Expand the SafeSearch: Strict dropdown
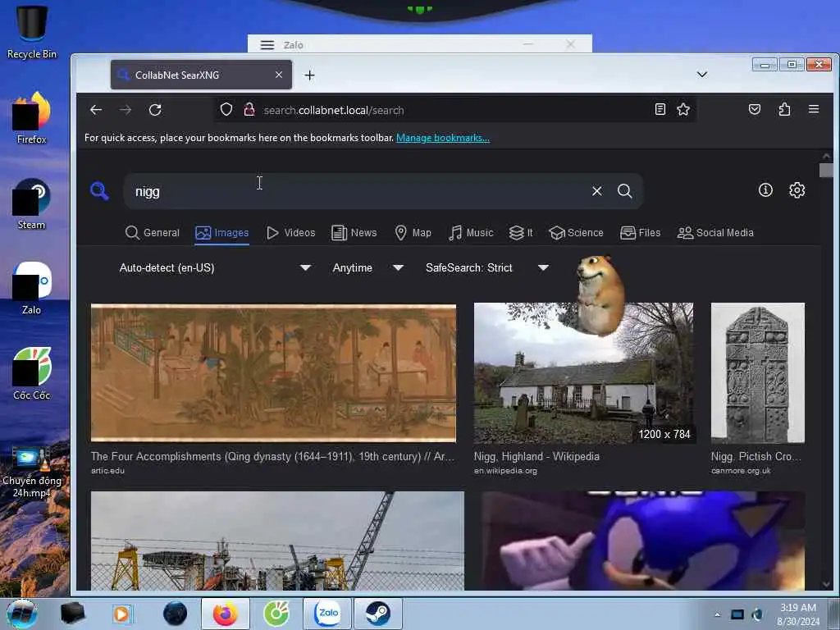Image resolution: width=840 pixels, height=630 pixels. pos(486,267)
